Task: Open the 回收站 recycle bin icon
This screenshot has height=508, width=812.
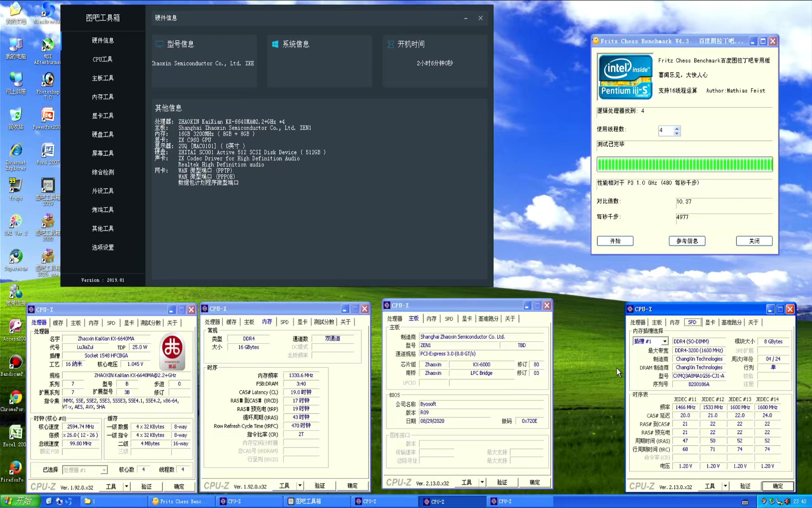Action: pyautogui.click(x=16, y=118)
